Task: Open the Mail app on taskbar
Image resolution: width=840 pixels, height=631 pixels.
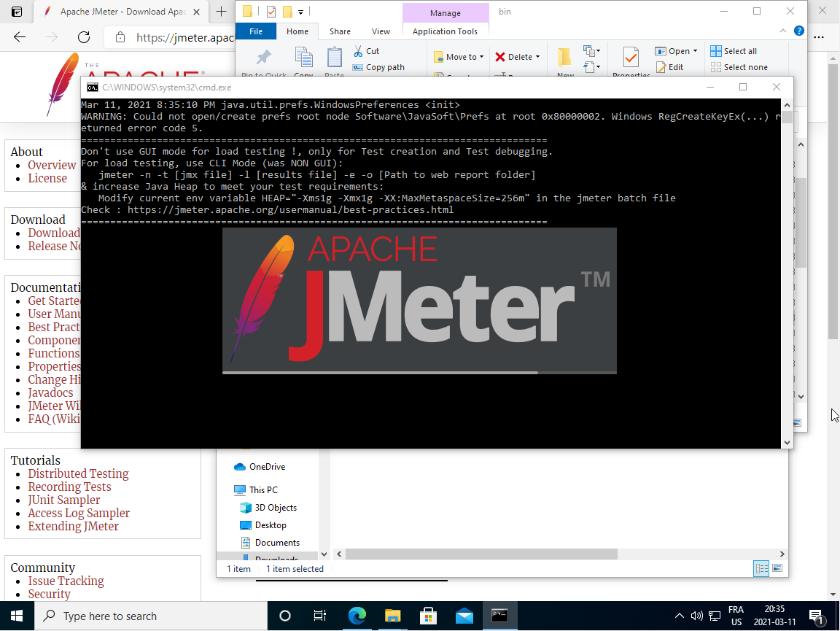Action: [464, 616]
